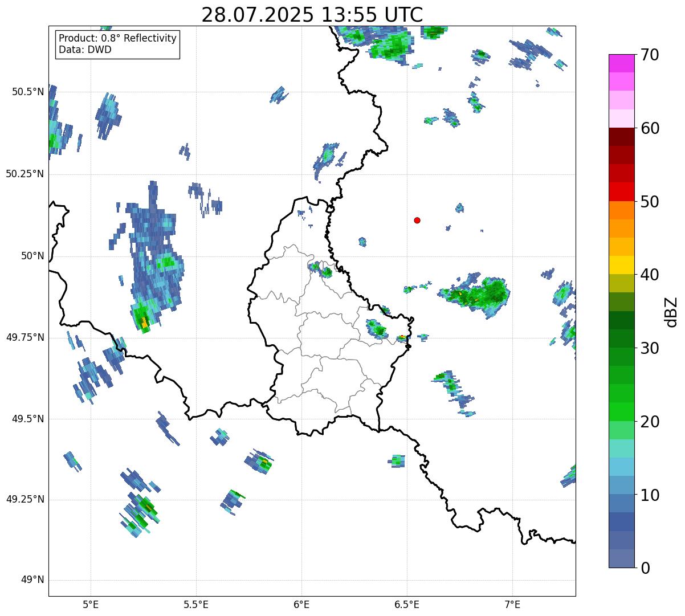This screenshot has width=685, height=616.
Task: Click the latitude label 49.25°N
Action: point(25,499)
